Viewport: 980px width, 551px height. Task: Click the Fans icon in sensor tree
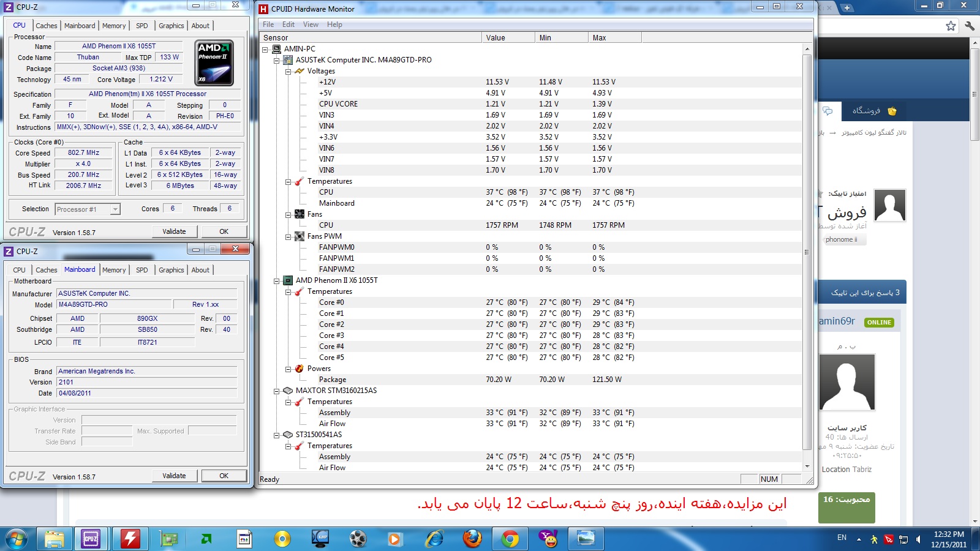300,214
